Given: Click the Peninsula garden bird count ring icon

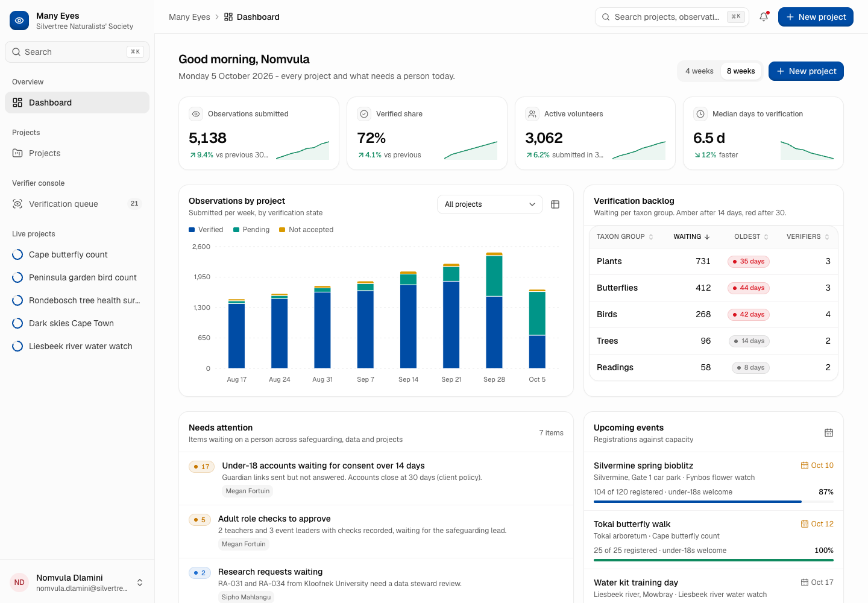Looking at the screenshot, I should [17, 277].
